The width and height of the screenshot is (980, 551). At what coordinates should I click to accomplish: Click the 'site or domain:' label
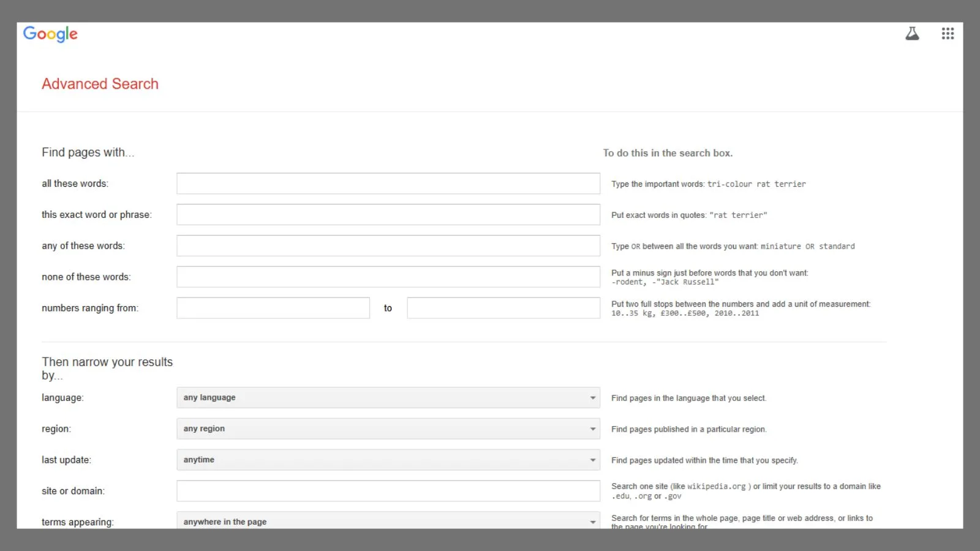73,491
